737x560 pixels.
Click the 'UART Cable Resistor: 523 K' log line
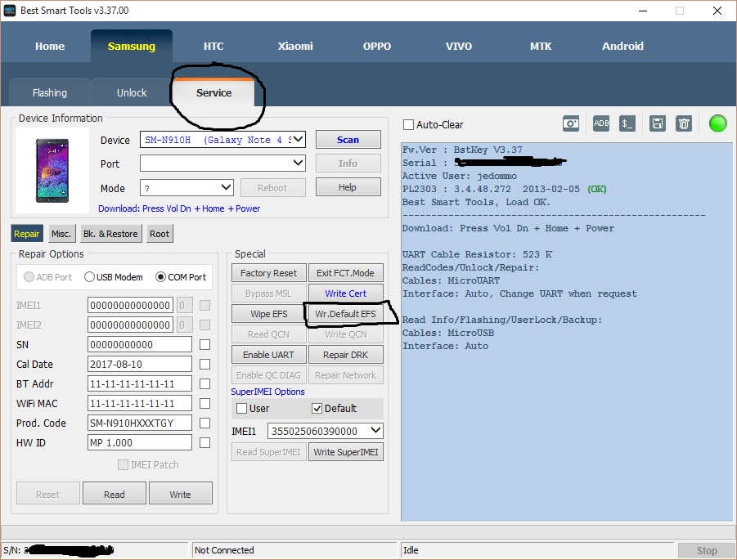[477, 254]
